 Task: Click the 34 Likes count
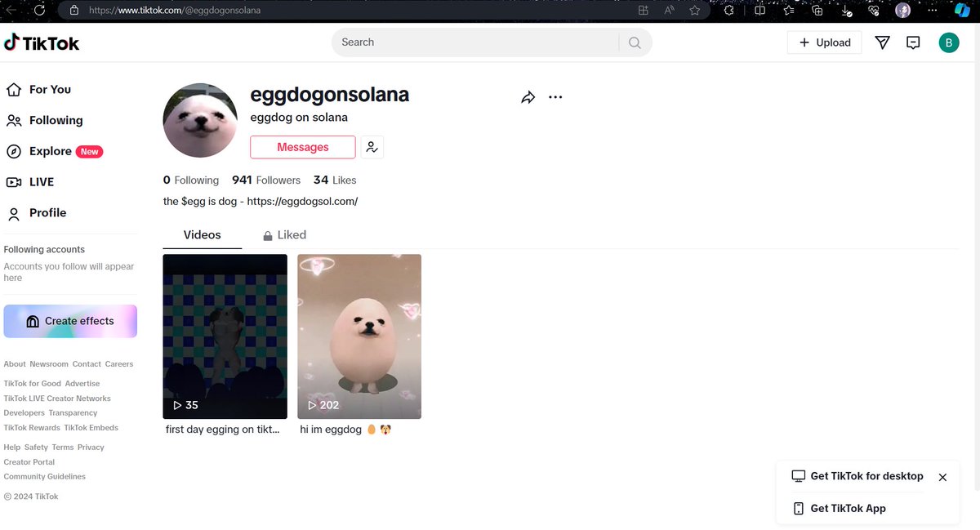tap(335, 180)
